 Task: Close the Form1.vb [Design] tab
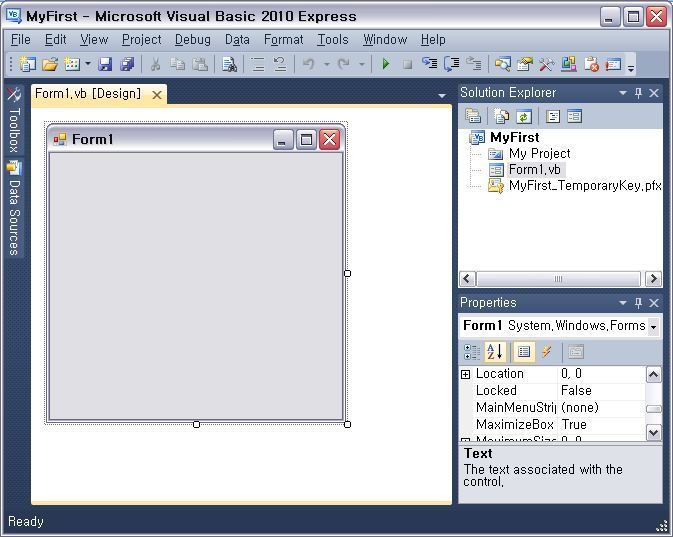pyautogui.click(x=157, y=94)
